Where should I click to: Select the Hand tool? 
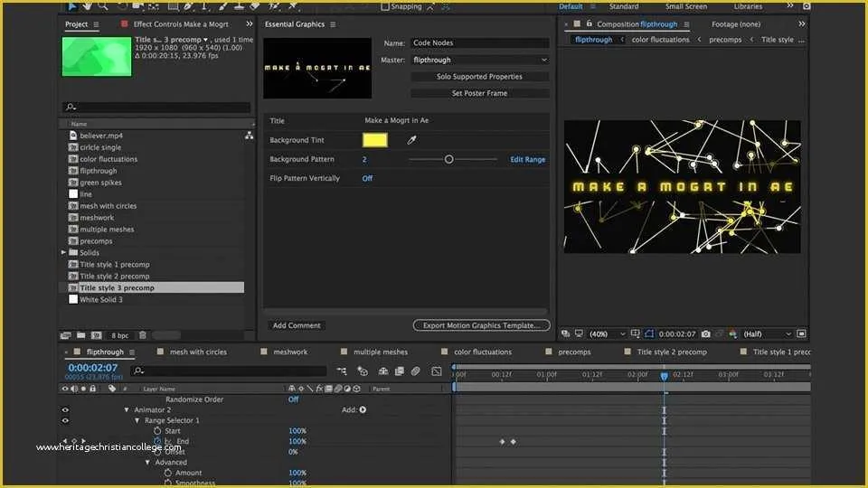coord(87,6)
